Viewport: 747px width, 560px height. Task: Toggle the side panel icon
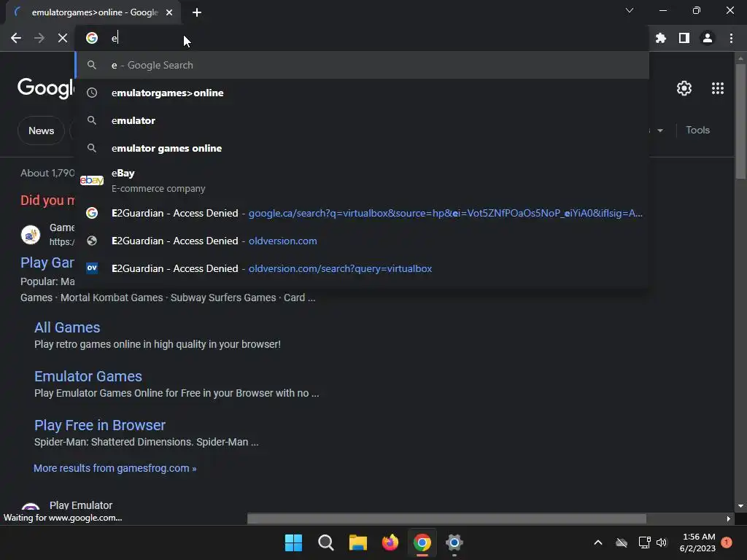(684, 38)
